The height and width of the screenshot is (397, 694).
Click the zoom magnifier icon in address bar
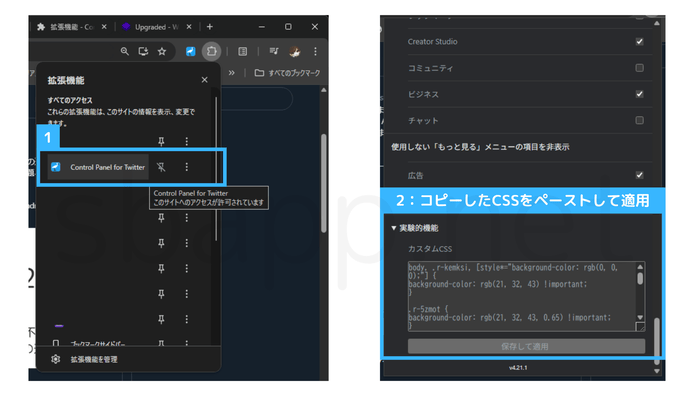click(125, 52)
